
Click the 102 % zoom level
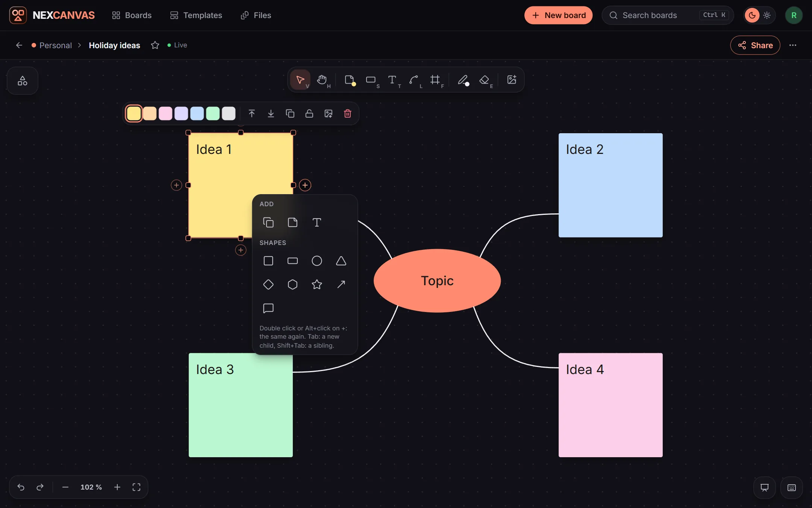point(91,487)
